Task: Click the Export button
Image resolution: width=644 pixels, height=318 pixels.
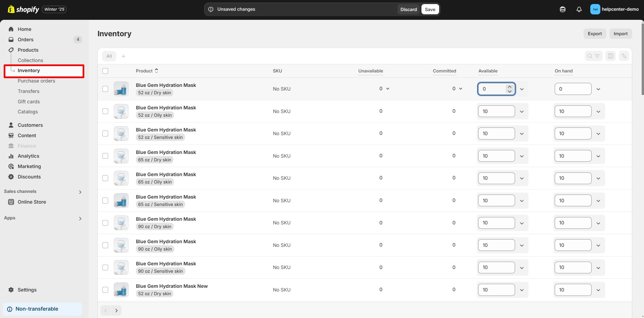Action: pos(594,34)
